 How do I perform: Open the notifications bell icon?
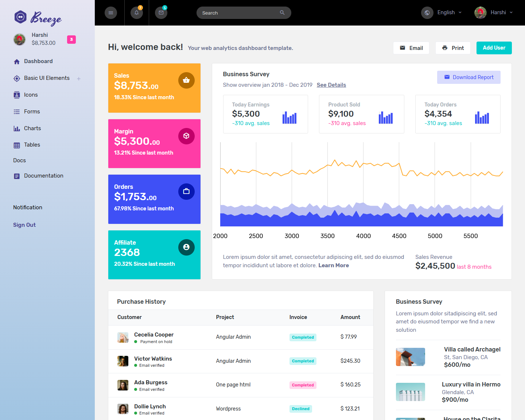137,13
